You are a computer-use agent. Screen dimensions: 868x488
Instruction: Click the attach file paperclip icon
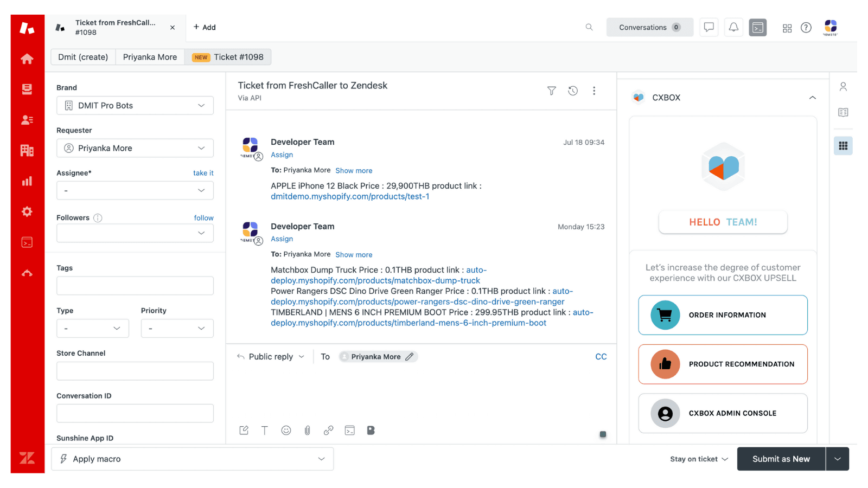[307, 431]
